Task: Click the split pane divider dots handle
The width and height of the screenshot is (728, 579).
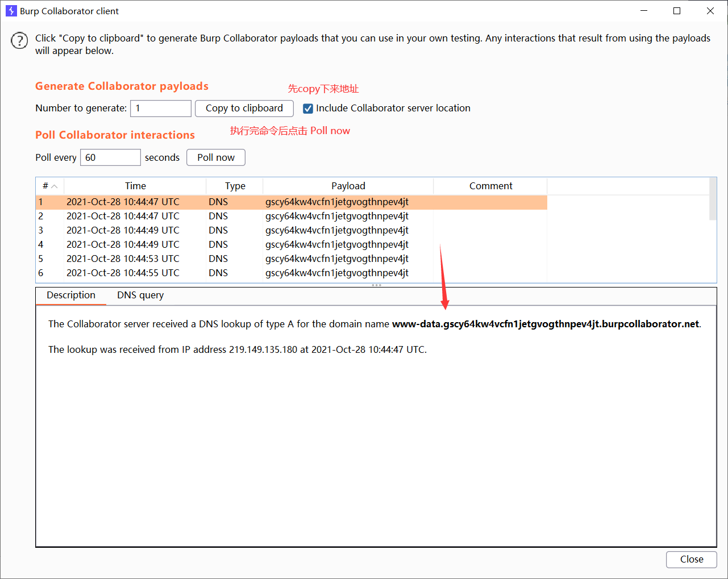Action: [x=376, y=285]
